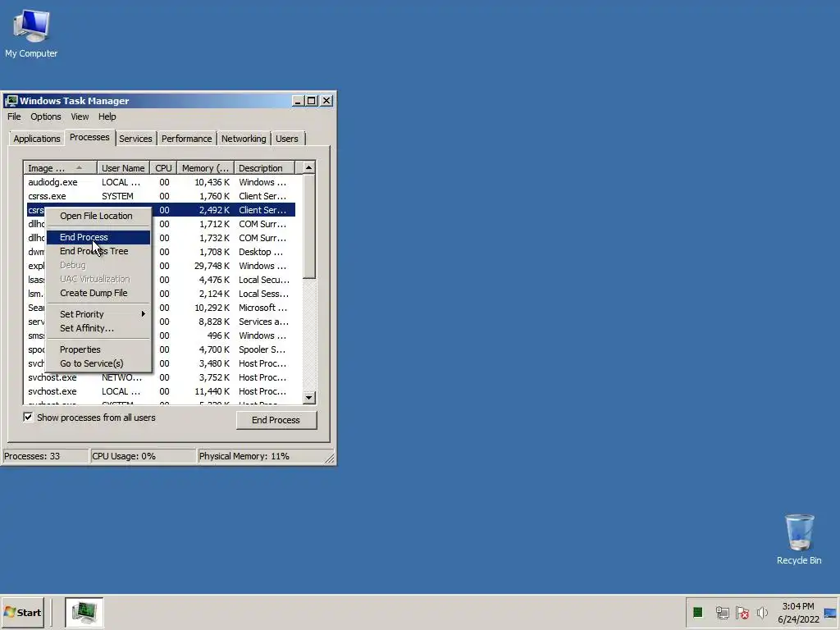840x630 pixels.
Task: Choose Properties in the context menu
Action: pos(98,349)
